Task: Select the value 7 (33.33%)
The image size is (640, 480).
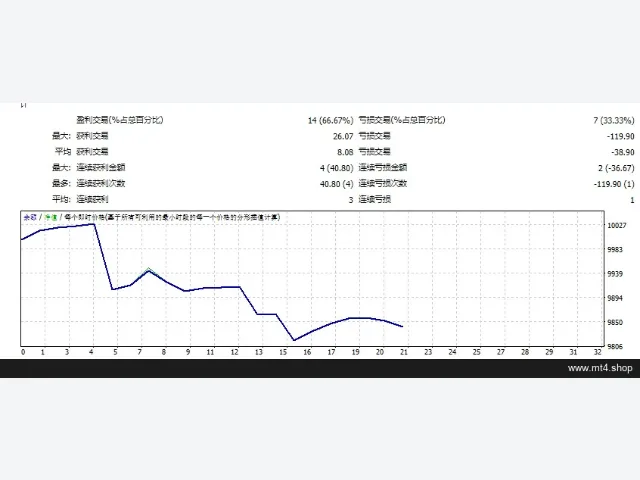Action: (614, 120)
